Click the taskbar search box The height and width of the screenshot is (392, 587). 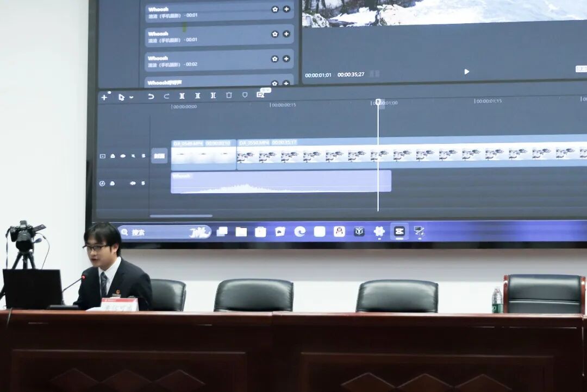(164, 232)
